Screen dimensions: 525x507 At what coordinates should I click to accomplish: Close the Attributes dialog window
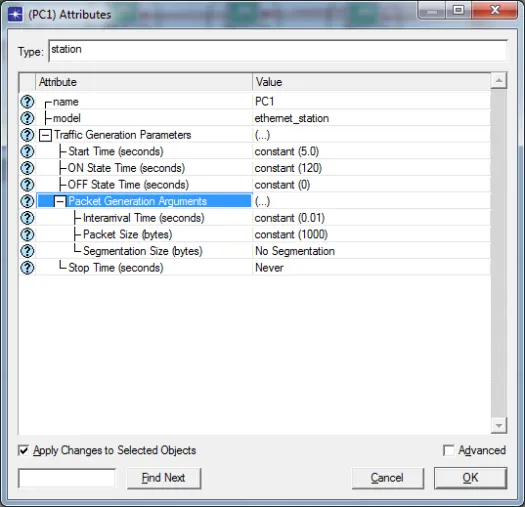click(494, 10)
